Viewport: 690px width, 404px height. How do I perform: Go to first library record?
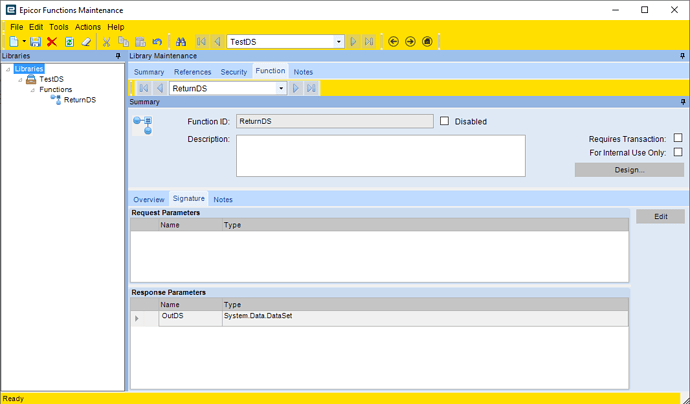pyautogui.click(x=201, y=42)
